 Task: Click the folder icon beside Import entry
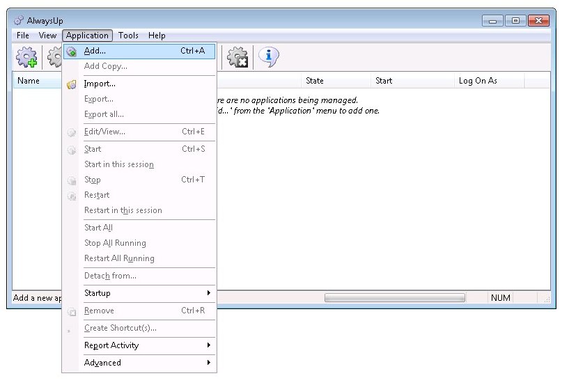(72, 84)
